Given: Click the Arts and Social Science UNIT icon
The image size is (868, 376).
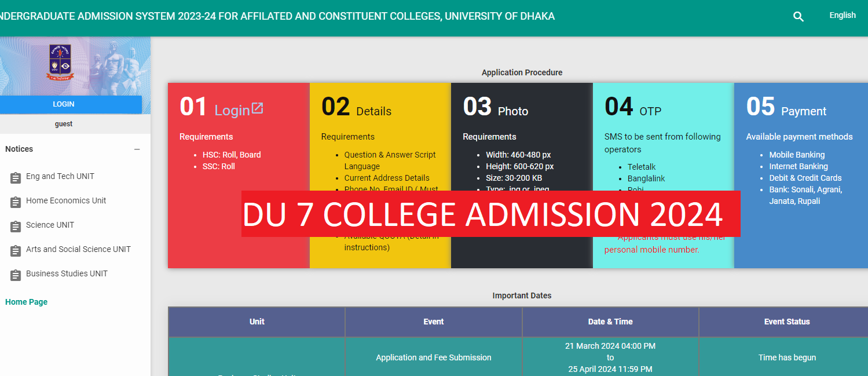Looking at the screenshot, I should coord(15,250).
